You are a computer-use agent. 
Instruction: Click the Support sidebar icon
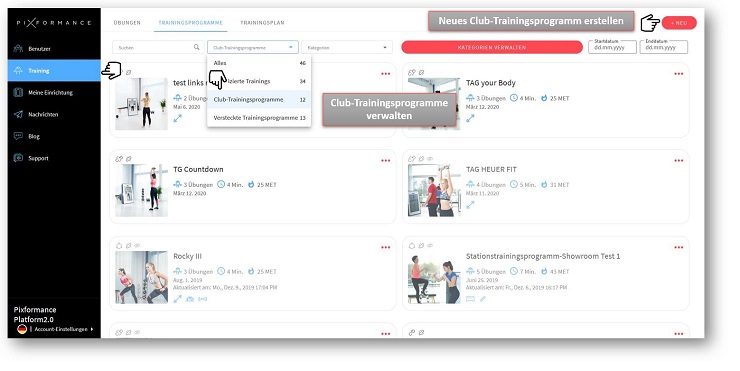pos(18,158)
